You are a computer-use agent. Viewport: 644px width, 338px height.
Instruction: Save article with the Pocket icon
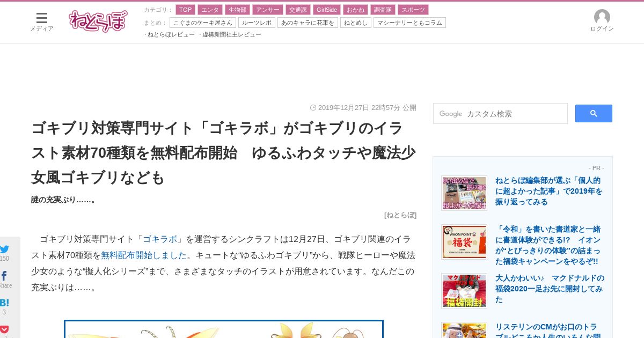pos(4,329)
